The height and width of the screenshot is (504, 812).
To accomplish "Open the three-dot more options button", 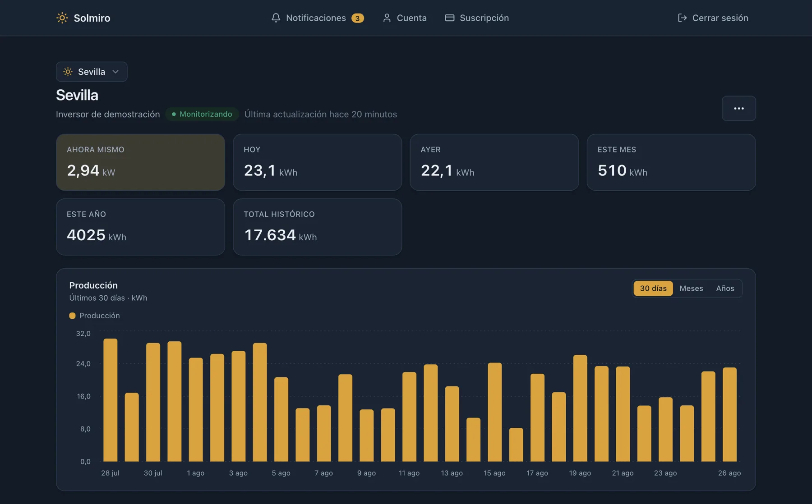I will point(738,108).
